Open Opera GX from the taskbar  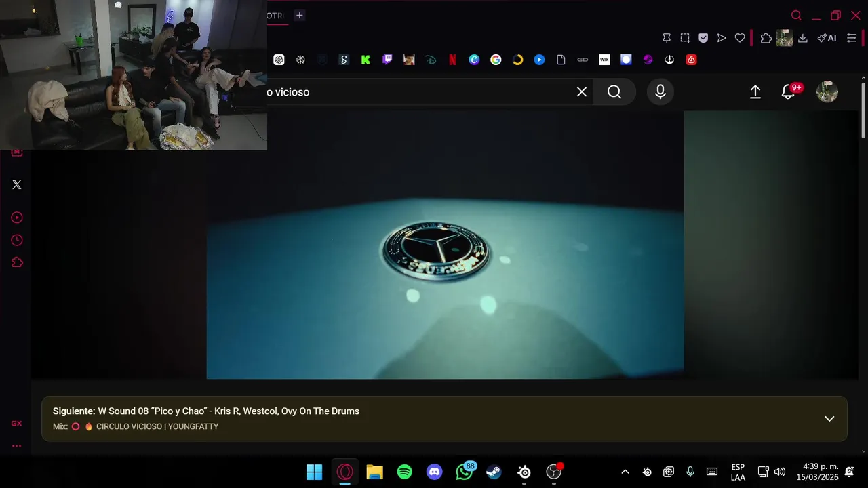(344, 472)
